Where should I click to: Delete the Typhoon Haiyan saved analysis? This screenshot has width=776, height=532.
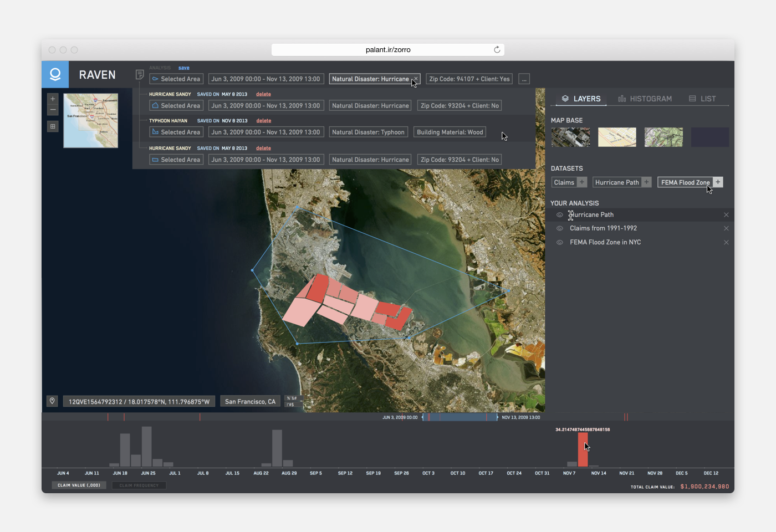(264, 121)
